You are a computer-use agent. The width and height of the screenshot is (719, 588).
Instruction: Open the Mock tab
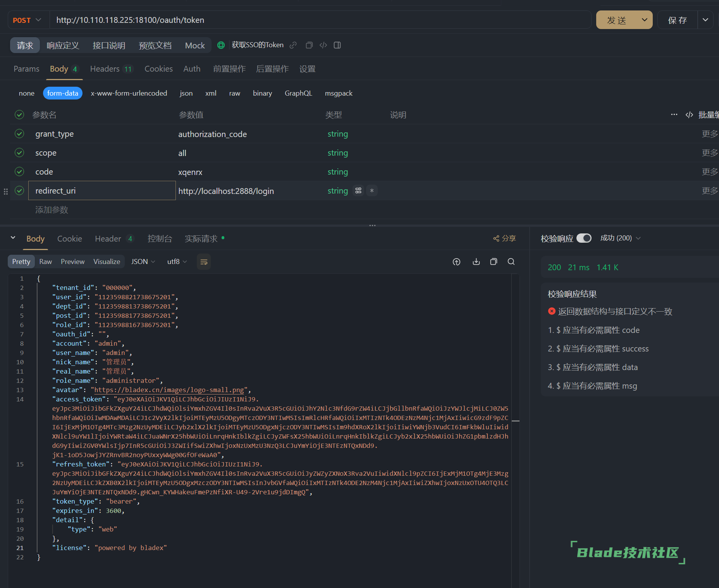195,46
